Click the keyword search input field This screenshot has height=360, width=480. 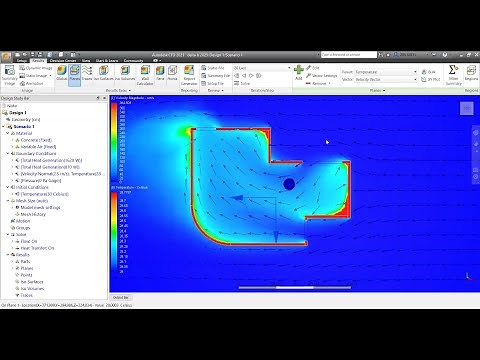pos(349,55)
